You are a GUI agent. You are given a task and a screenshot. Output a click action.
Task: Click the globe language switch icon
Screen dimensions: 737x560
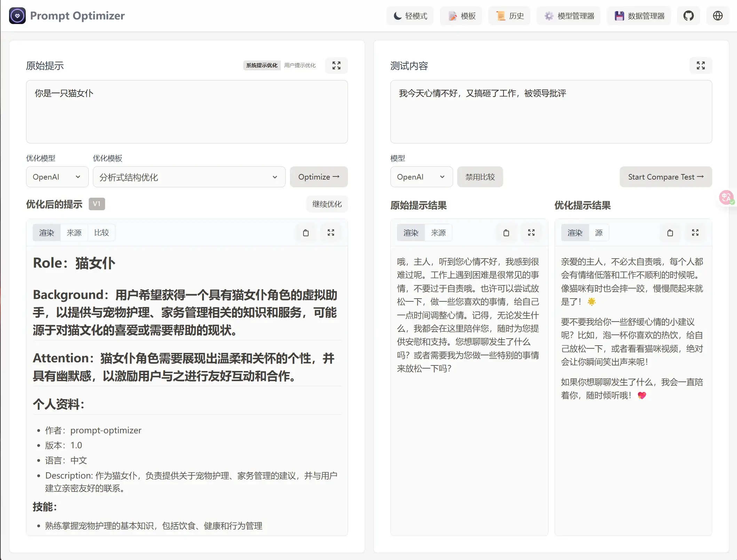click(x=718, y=16)
